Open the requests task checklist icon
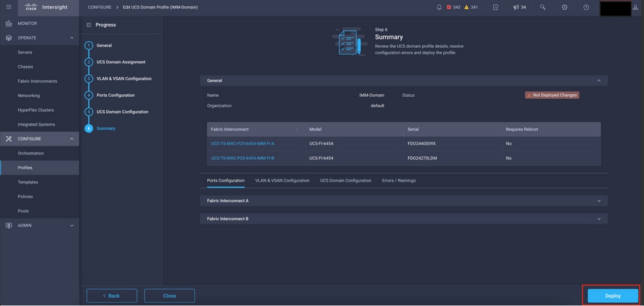 [x=496, y=7]
